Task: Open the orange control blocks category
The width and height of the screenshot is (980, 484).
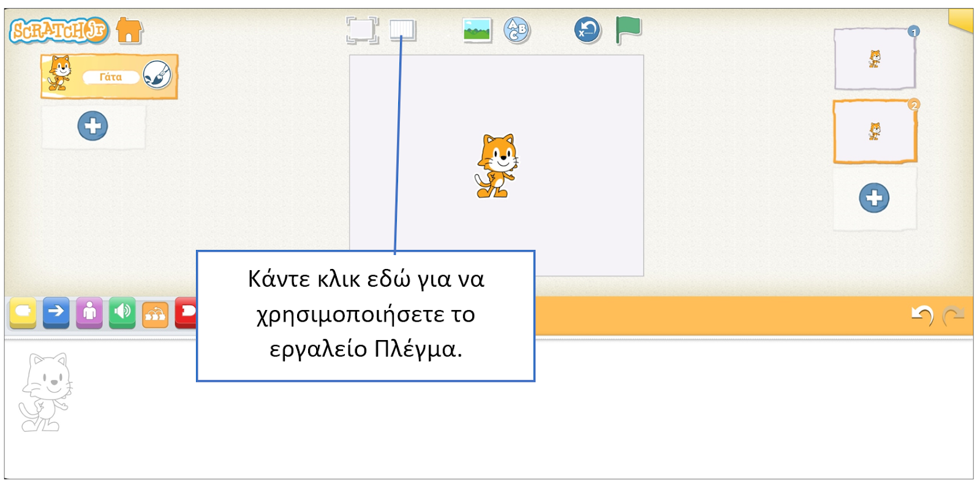Action: (x=155, y=314)
